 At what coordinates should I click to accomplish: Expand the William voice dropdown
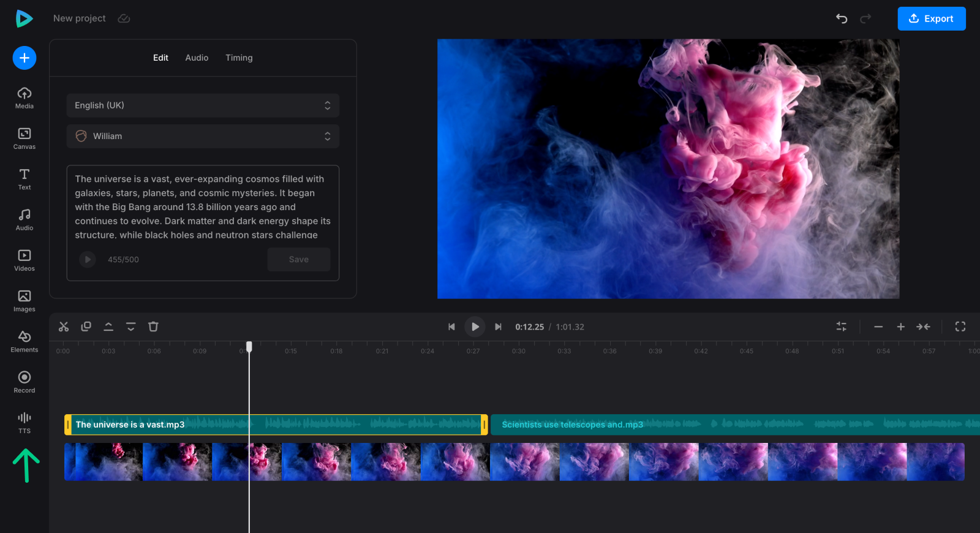[x=203, y=136]
